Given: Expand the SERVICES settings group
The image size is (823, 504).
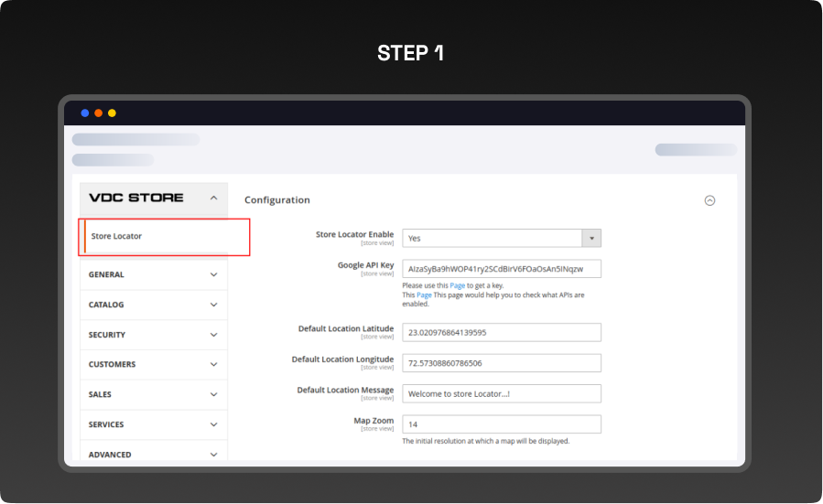Looking at the screenshot, I should [153, 424].
